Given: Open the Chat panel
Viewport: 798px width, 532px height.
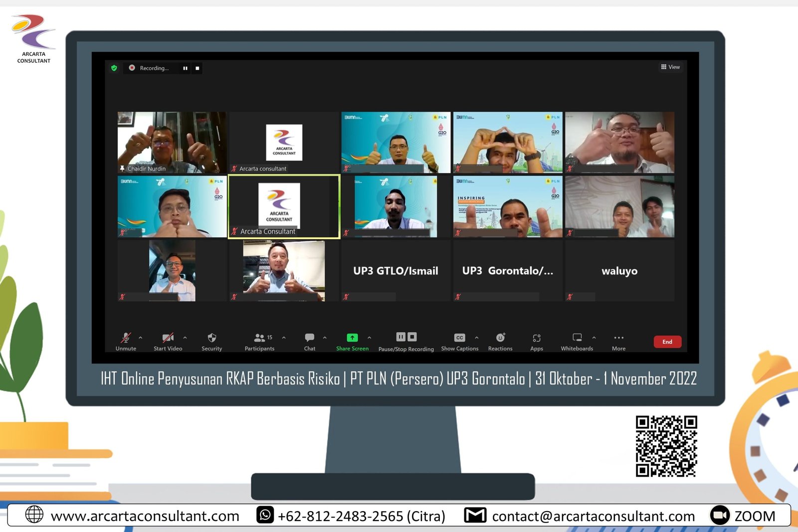Looking at the screenshot, I should click(309, 338).
